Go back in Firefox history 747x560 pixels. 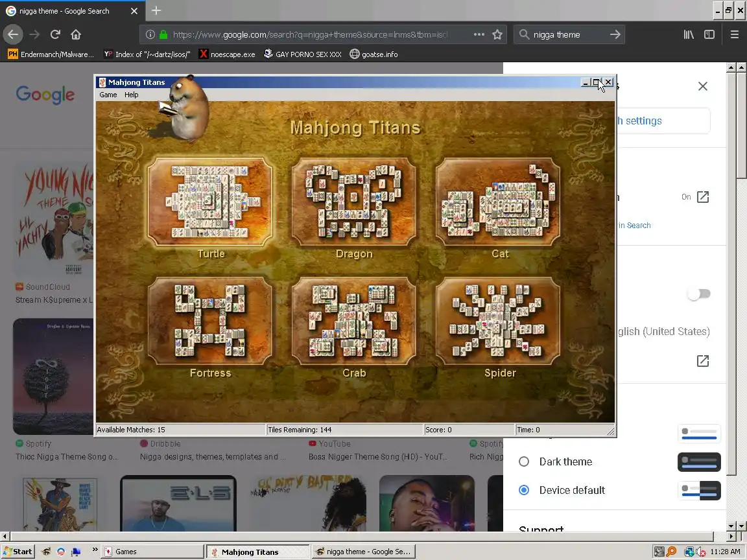pyautogui.click(x=13, y=34)
